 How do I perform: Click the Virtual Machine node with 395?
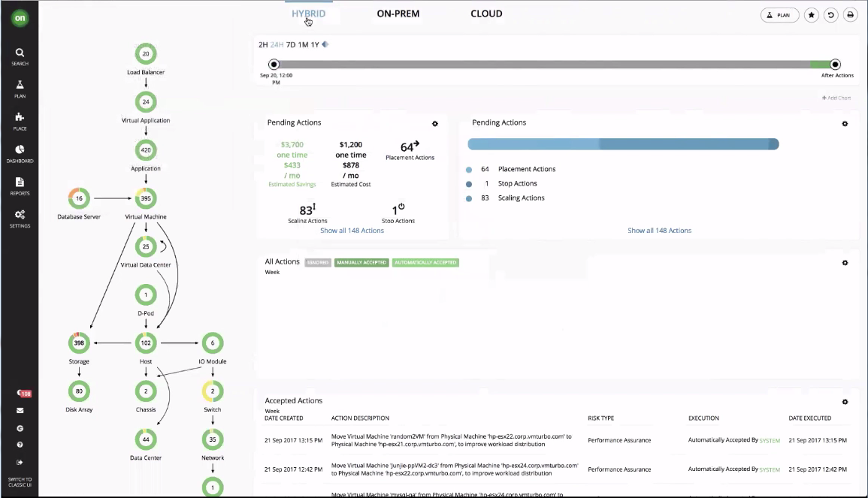tap(146, 199)
